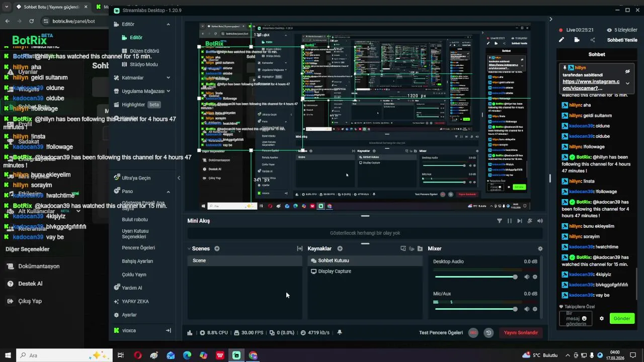Click Yayını Sonlandır to end stream
Image resolution: width=644 pixels, height=362 pixels.
[x=521, y=332]
